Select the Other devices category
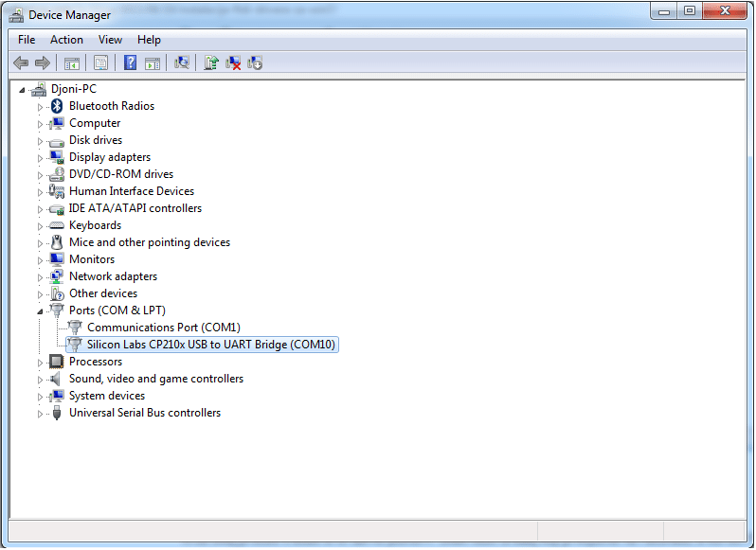The height and width of the screenshot is (550, 756). [102, 293]
